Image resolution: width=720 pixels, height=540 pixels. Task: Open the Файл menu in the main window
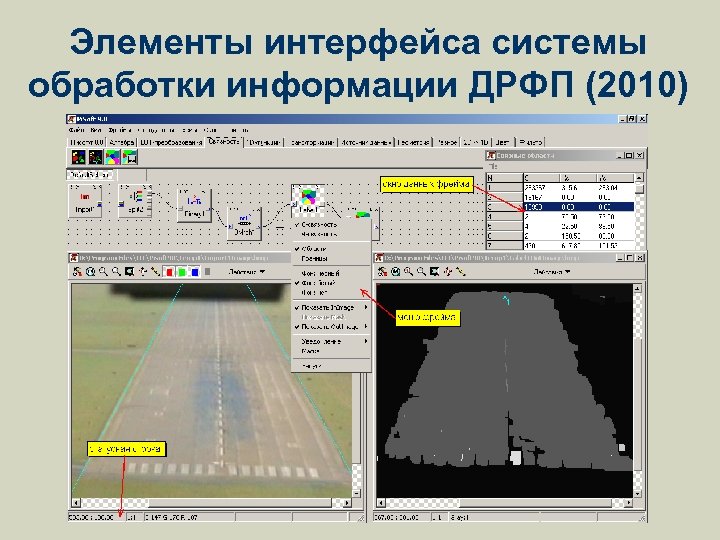77,130
